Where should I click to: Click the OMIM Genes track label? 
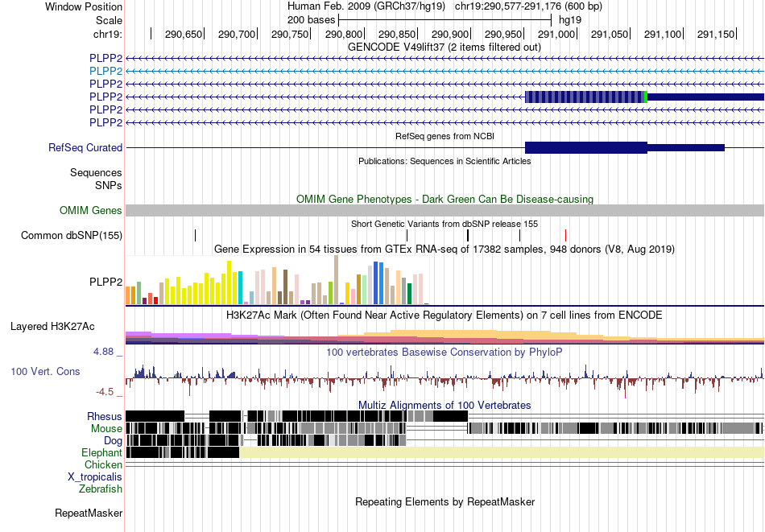pos(91,211)
